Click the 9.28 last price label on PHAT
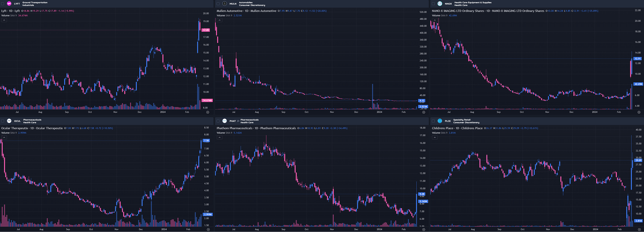Image resolution: width=644 pixels, height=232 pixels. (x=422, y=194)
